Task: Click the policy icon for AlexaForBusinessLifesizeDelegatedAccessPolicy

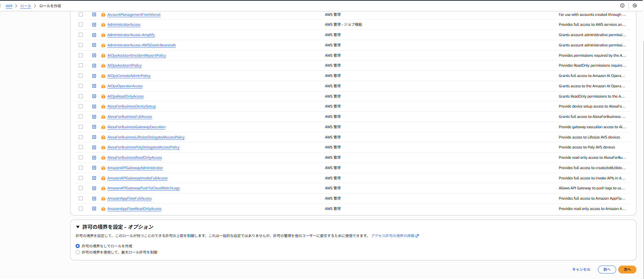Action: point(103,137)
